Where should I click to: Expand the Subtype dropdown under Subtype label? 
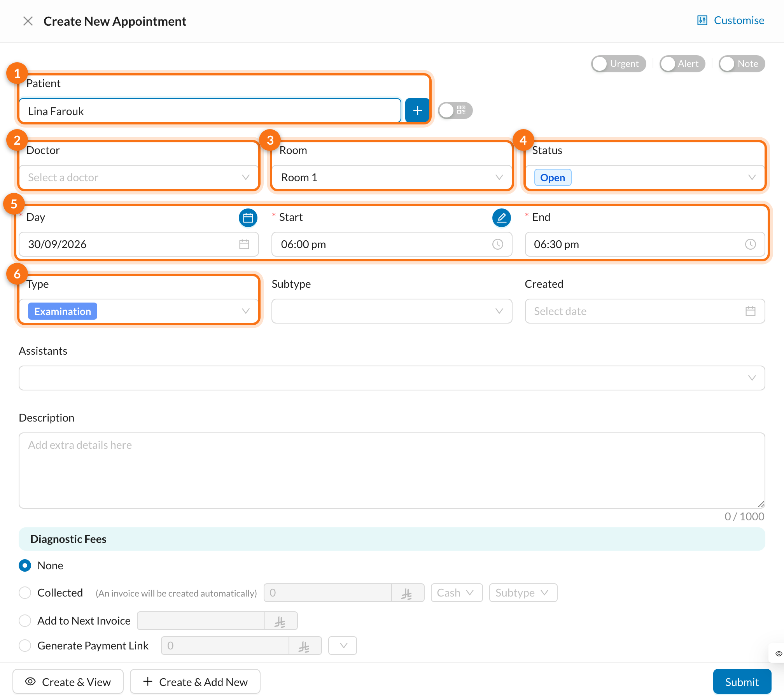(x=392, y=311)
